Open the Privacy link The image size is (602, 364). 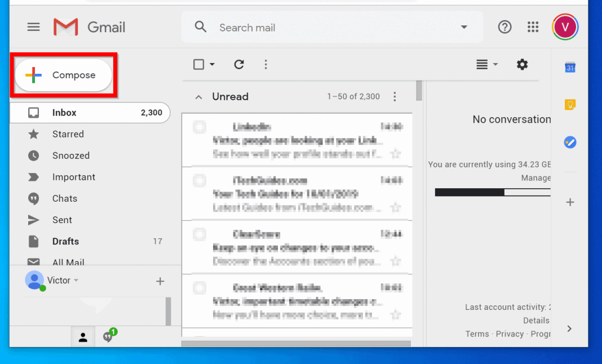coord(510,334)
